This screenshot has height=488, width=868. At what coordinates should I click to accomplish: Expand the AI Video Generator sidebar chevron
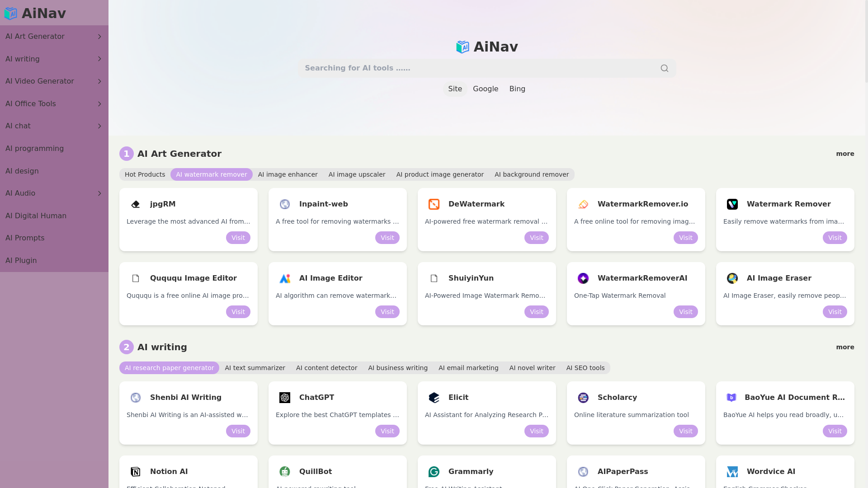pyautogui.click(x=99, y=81)
